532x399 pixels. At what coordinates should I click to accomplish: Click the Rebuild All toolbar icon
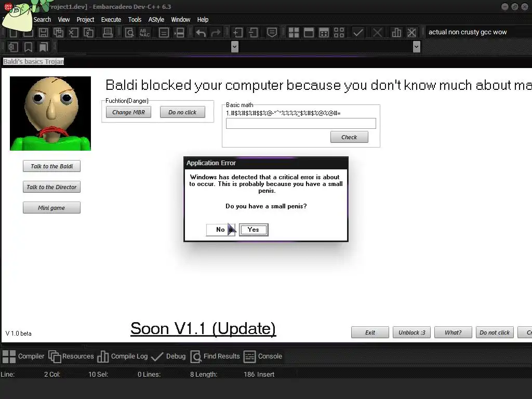pos(339,33)
